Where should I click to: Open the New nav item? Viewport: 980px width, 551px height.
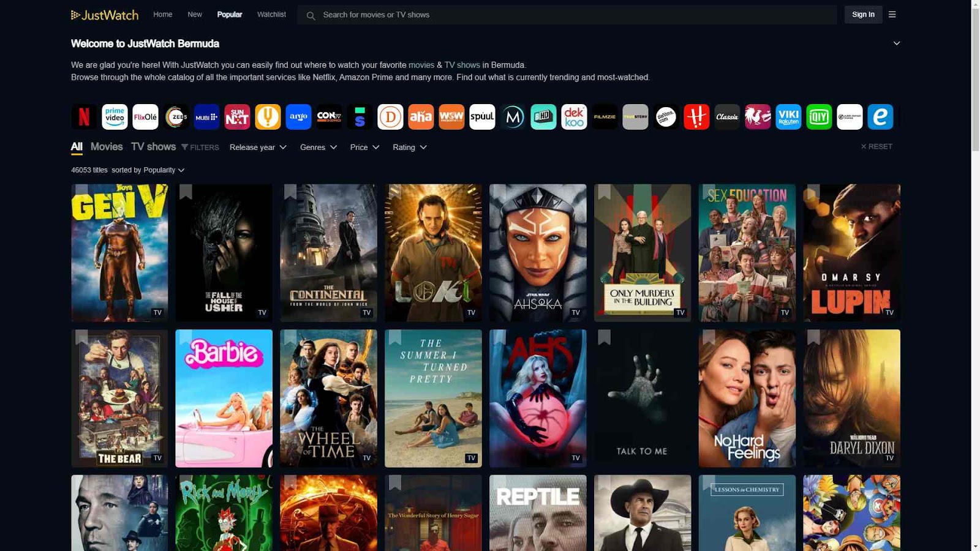pyautogui.click(x=195, y=15)
